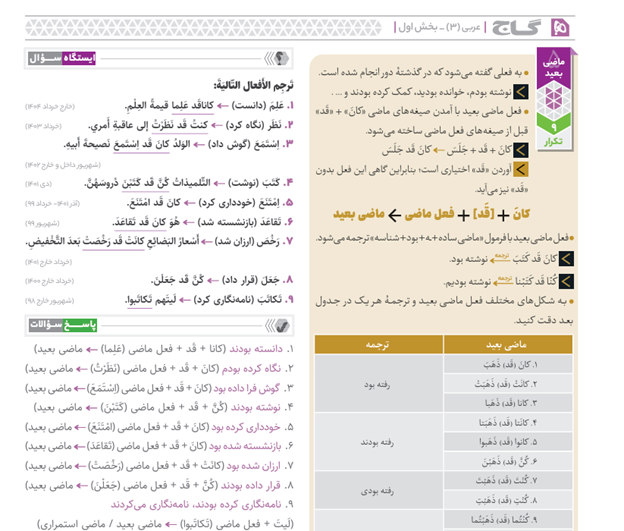
Task: Click the source tag '(خرداد ۱۴۰۳)'
Action: (x=43, y=126)
